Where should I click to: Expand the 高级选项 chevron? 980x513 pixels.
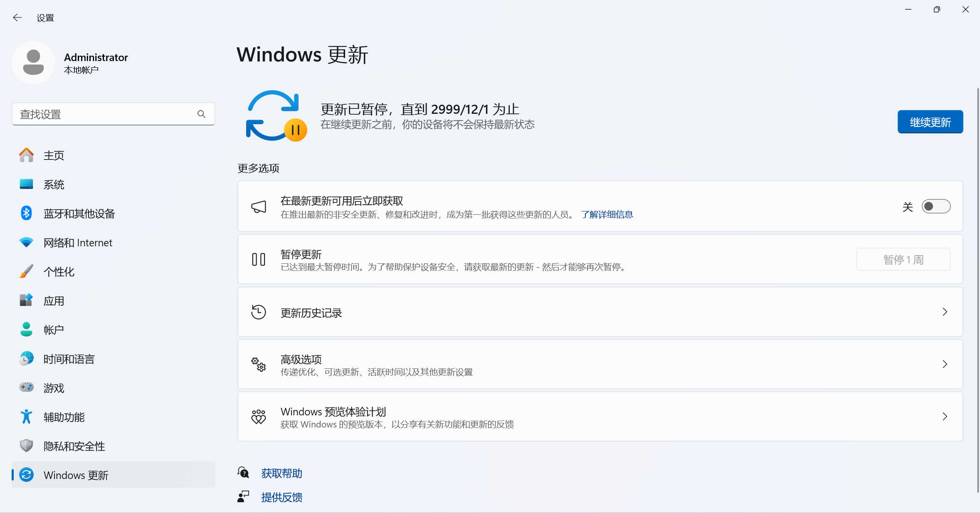coord(945,364)
